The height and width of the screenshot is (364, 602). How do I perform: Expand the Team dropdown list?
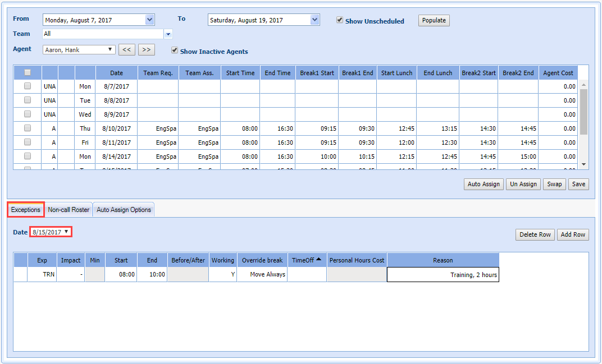pyautogui.click(x=168, y=34)
